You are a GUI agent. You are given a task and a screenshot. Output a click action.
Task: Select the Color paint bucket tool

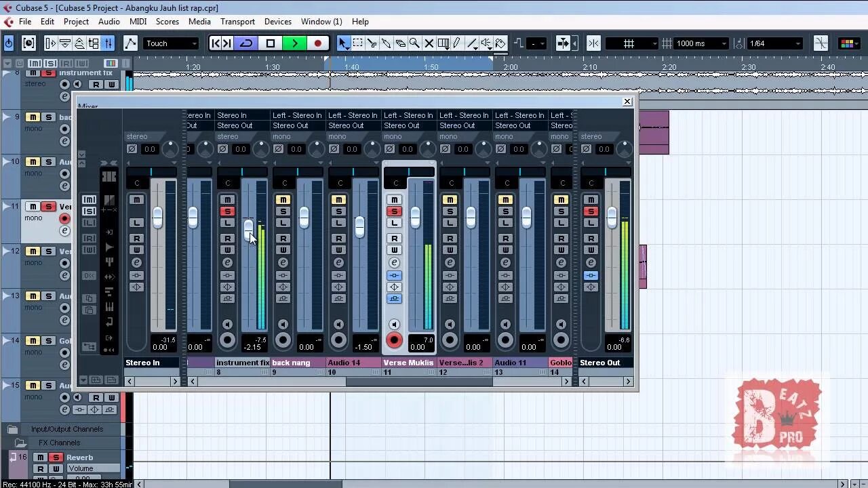tap(500, 43)
